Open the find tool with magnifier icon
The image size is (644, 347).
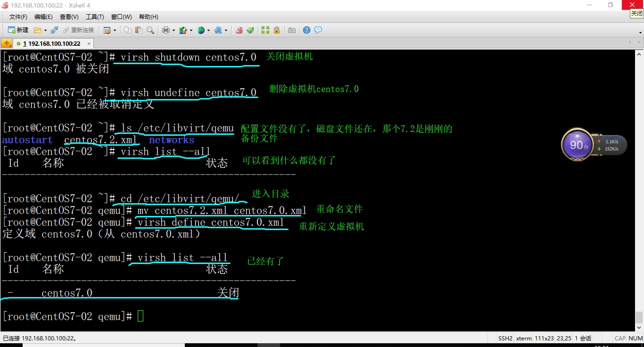pos(150,30)
